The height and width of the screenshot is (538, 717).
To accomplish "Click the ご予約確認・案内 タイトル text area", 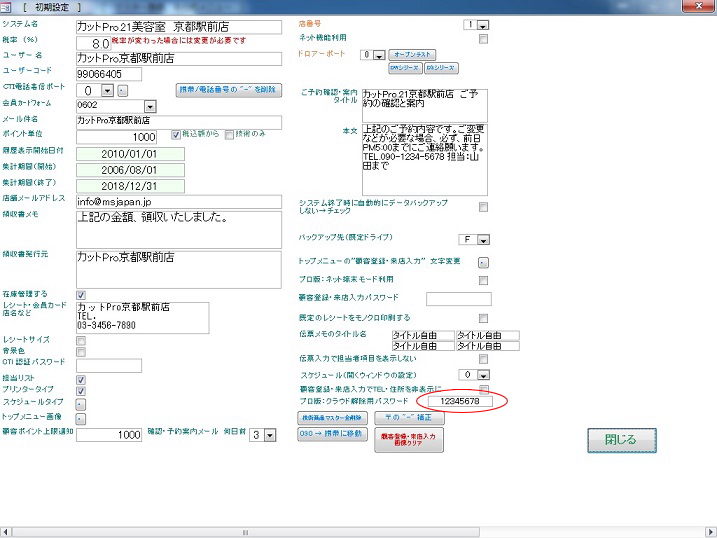I will coord(425,106).
